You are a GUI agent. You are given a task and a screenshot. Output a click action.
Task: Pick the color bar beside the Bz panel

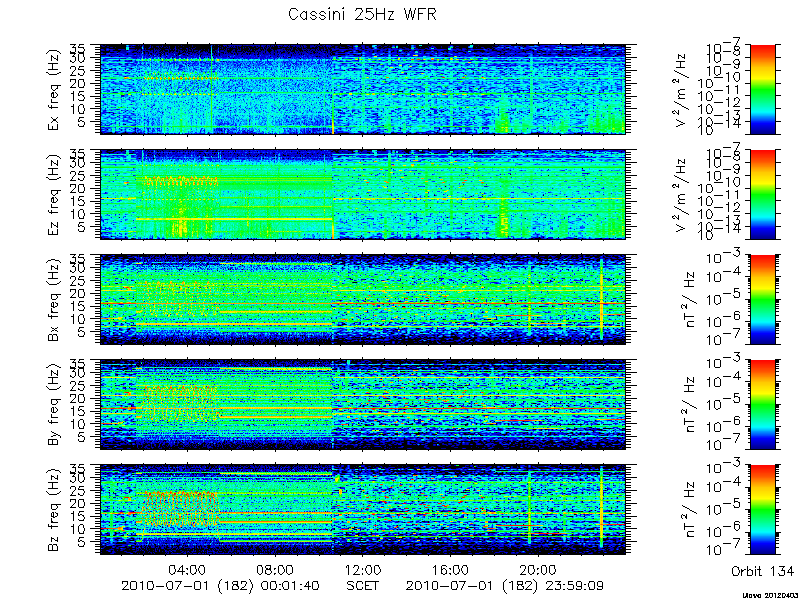pyautogui.click(x=762, y=510)
